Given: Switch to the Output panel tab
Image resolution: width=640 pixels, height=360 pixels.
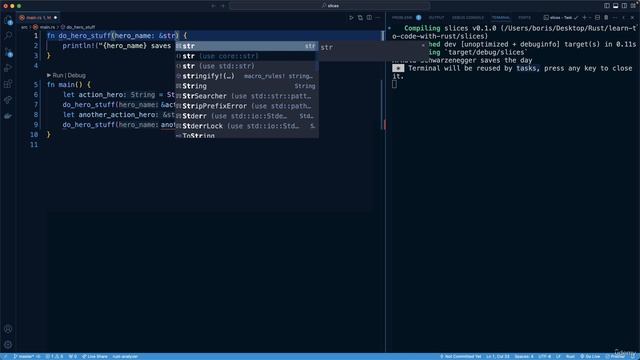Looking at the screenshot, I should (x=436, y=18).
